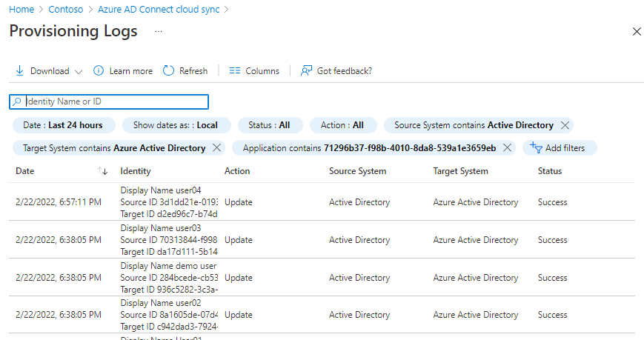This screenshot has width=644, height=340.
Task: Open the Date Last 24 hours filter
Action: (x=63, y=125)
